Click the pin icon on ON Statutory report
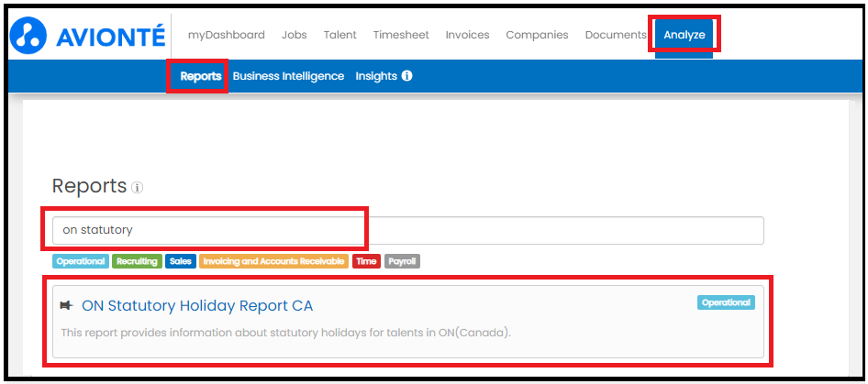 pos(66,305)
